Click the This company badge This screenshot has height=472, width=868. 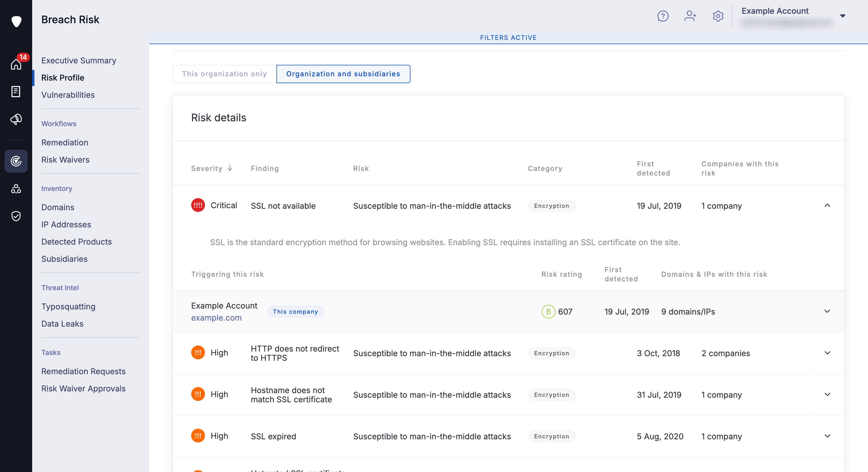296,311
